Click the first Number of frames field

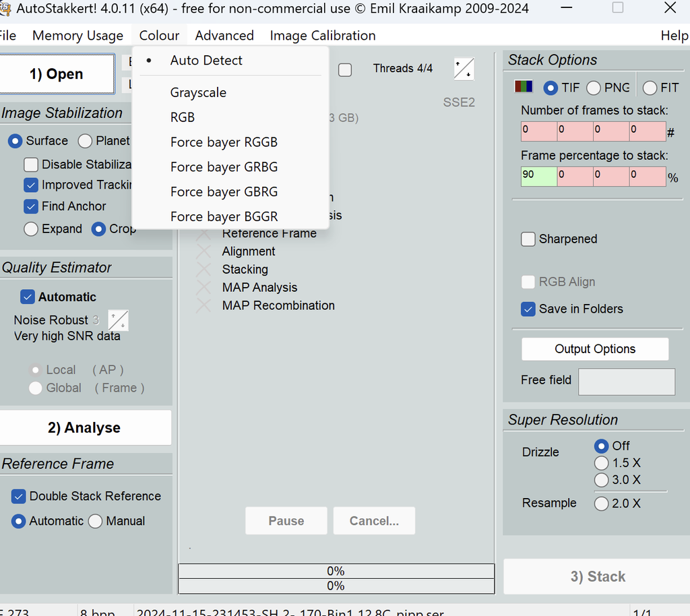(539, 131)
